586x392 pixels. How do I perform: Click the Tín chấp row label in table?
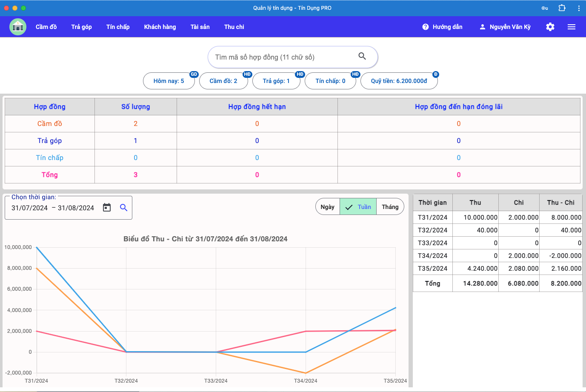point(50,157)
